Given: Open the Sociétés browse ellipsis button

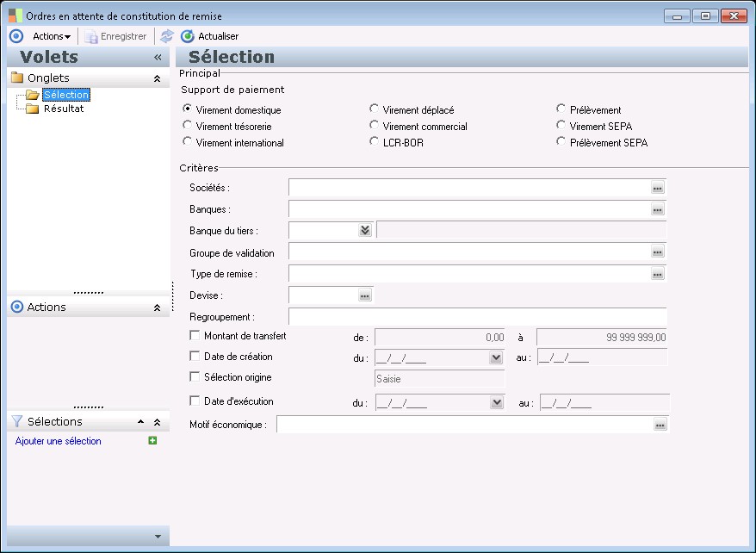Looking at the screenshot, I should tap(657, 188).
